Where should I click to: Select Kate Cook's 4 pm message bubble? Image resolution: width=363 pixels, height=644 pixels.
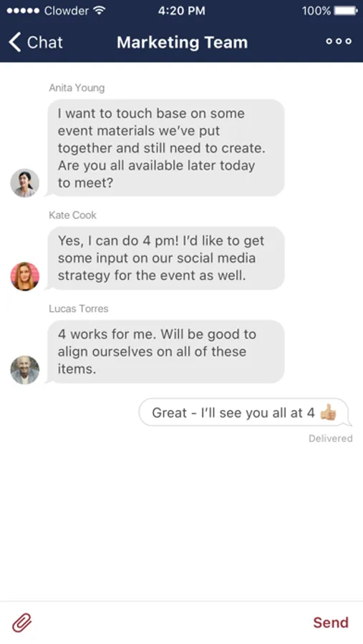(165, 258)
